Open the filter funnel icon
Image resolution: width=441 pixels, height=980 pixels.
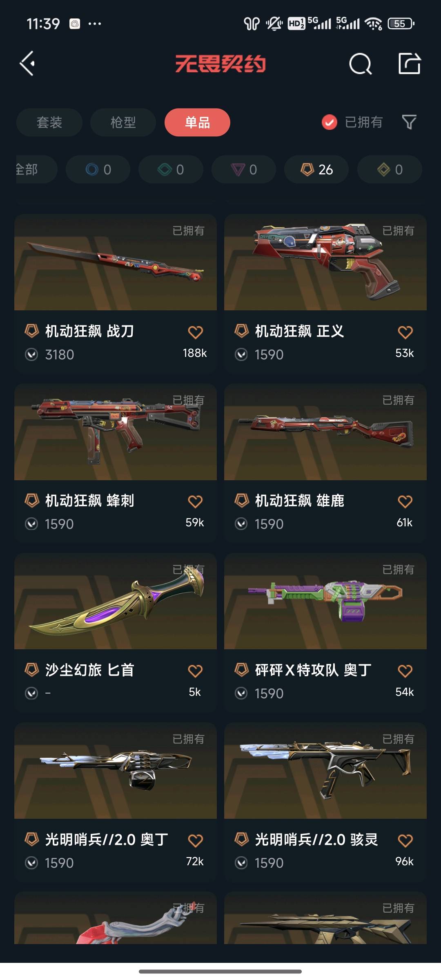(409, 122)
